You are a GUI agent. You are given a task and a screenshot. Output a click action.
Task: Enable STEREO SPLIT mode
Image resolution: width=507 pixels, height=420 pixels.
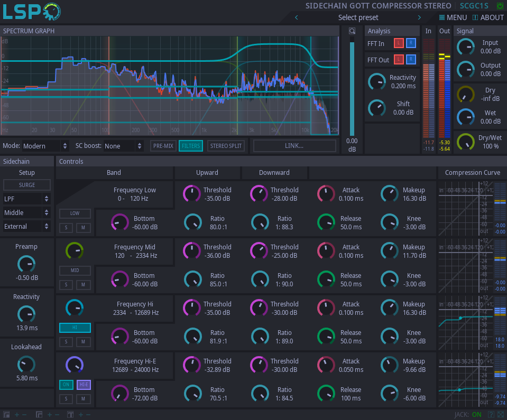[x=226, y=146]
